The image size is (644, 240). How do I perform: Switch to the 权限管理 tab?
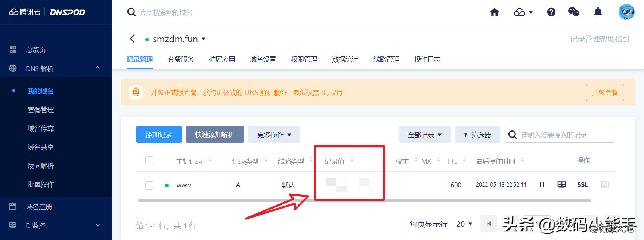[x=304, y=59]
